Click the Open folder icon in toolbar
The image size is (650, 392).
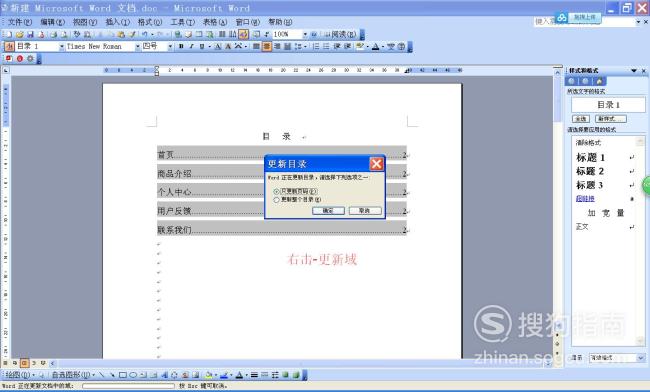pos(19,34)
